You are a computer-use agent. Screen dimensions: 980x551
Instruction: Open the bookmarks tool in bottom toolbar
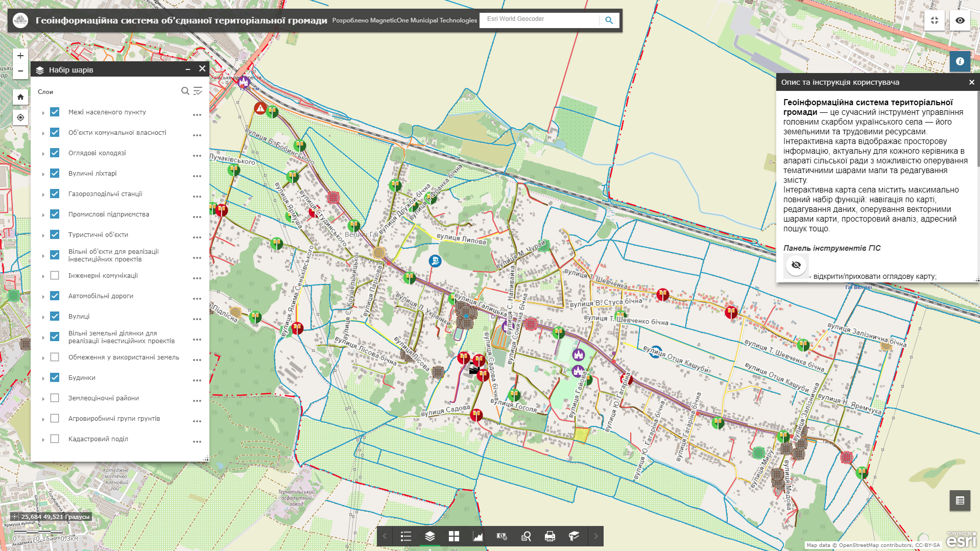pos(573,536)
